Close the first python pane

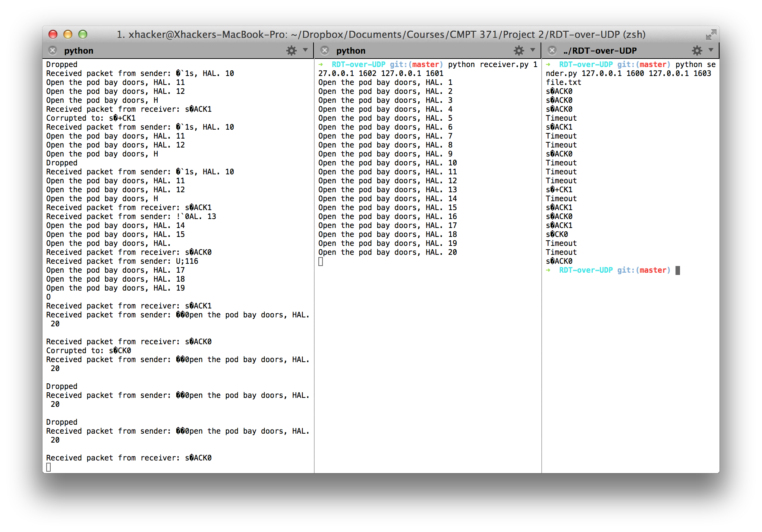pyautogui.click(x=53, y=50)
